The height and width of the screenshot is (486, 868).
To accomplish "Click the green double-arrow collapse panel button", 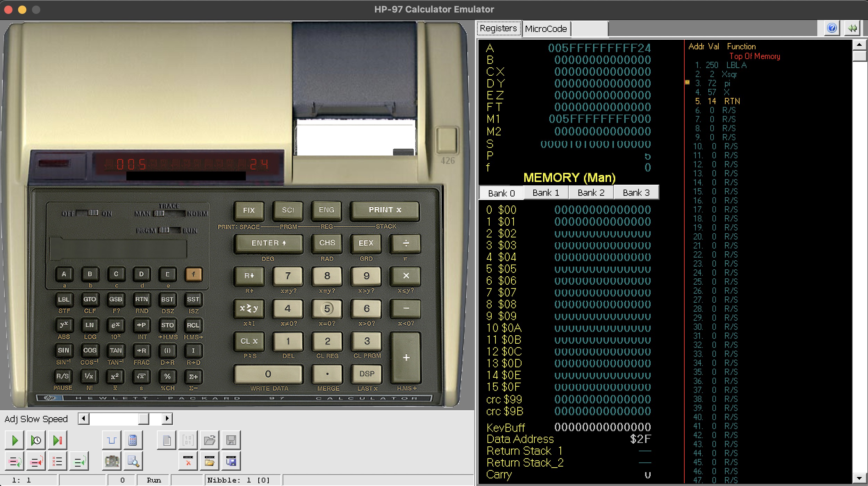I will (x=853, y=28).
